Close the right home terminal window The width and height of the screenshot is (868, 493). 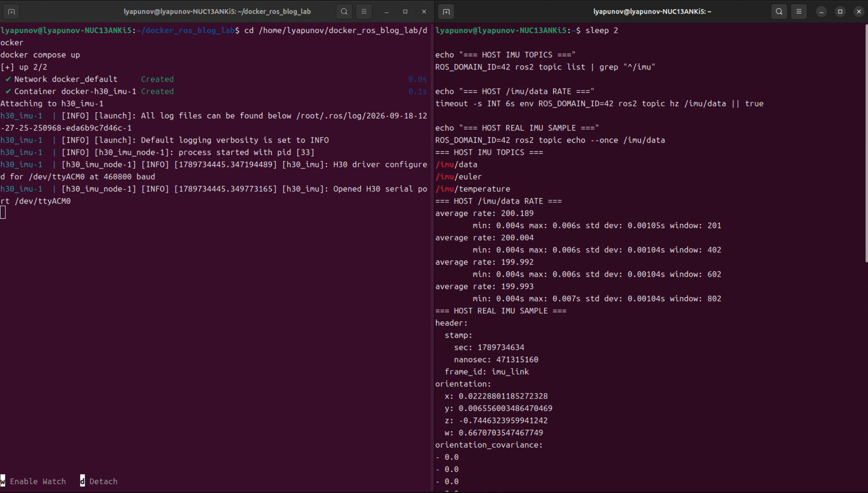pyautogui.click(x=859, y=12)
